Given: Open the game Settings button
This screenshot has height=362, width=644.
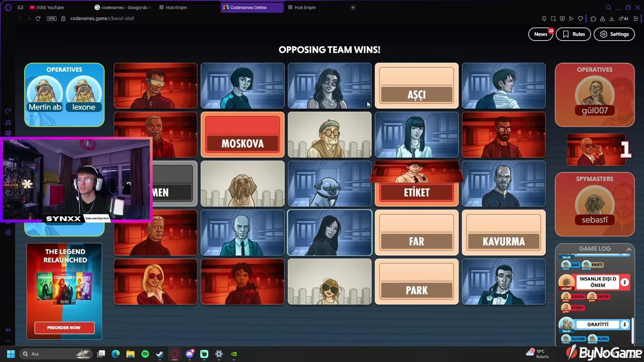Looking at the screenshot, I should point(614,34).
